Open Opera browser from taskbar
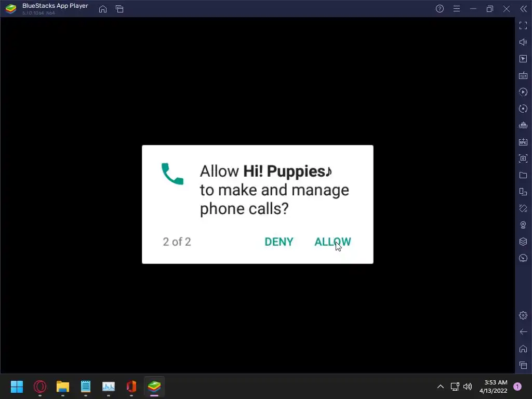The width and height of the screenshot is (532, 399). click(39, 387)
